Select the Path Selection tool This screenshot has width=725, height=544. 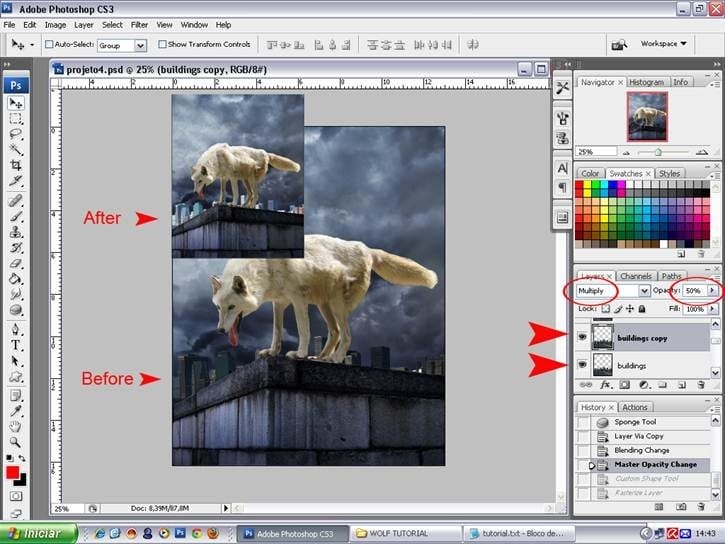pyautogui.click(x=16, y=361)
